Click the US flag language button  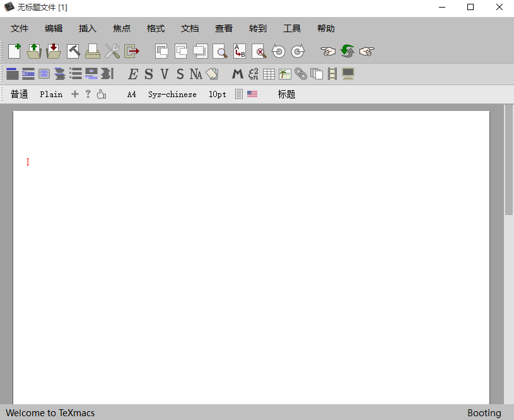click(252, 94)
